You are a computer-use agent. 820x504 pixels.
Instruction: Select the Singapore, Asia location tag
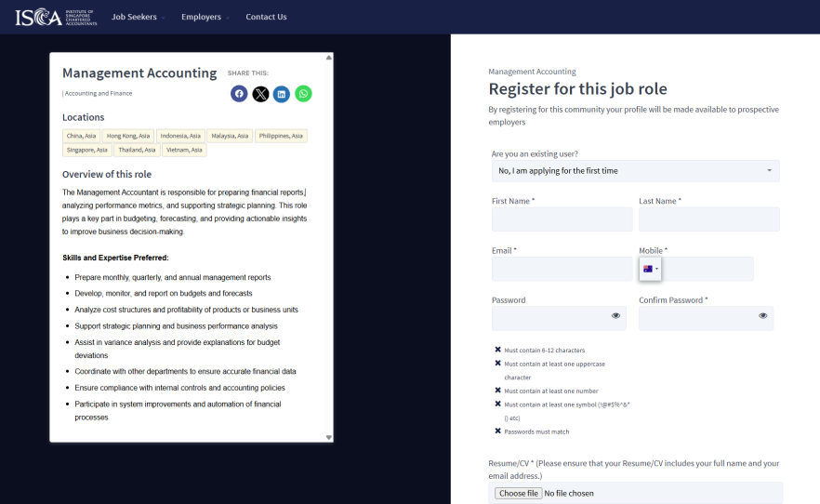pos(87,150)
